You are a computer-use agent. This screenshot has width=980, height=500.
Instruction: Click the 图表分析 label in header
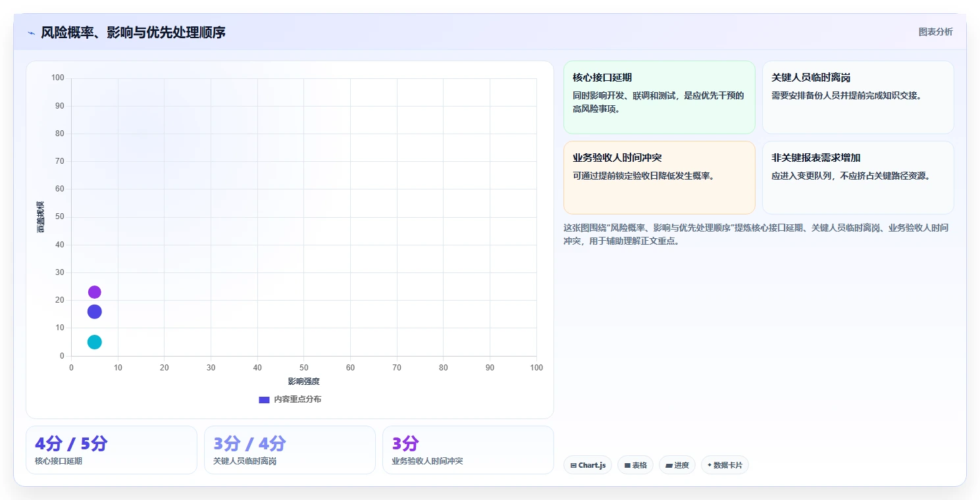tap(935, 32)
